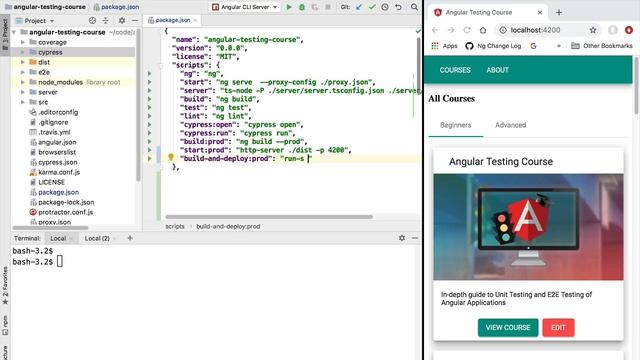Locate current file in Project panel
This screenshot has width=640, height=360.
point(93,20)
